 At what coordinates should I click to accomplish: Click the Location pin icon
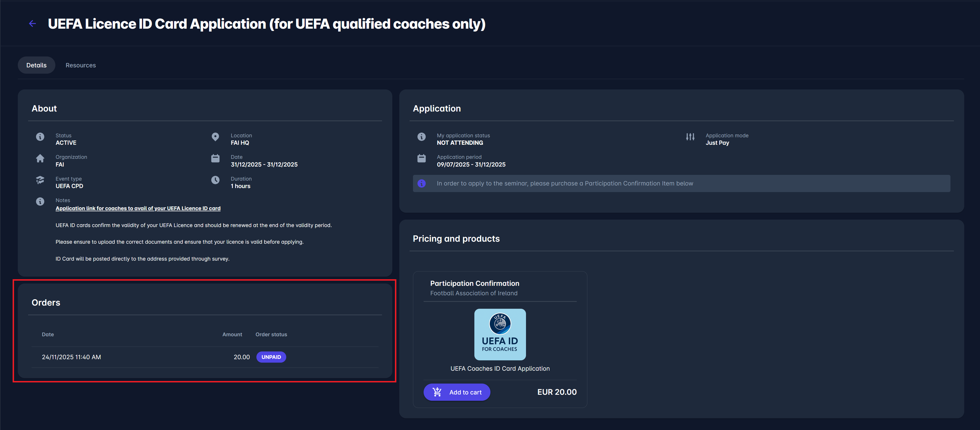coord(215,136)
